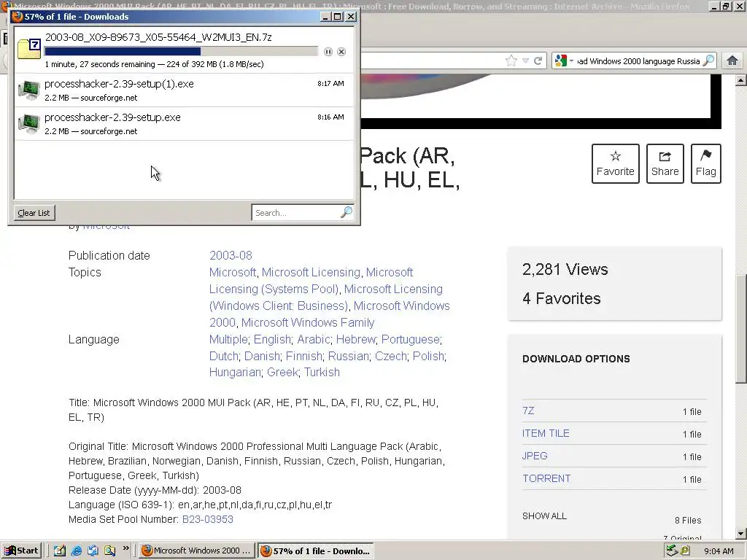This screenshot has width=747, height=560.
Task: Clear the downloads list
Action: tap(34, 213)
